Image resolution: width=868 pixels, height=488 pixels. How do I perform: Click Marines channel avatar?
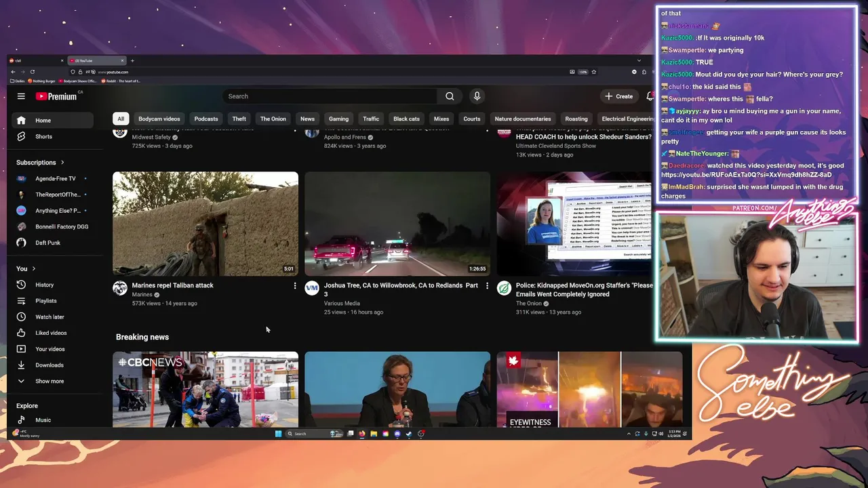point(120,289)
